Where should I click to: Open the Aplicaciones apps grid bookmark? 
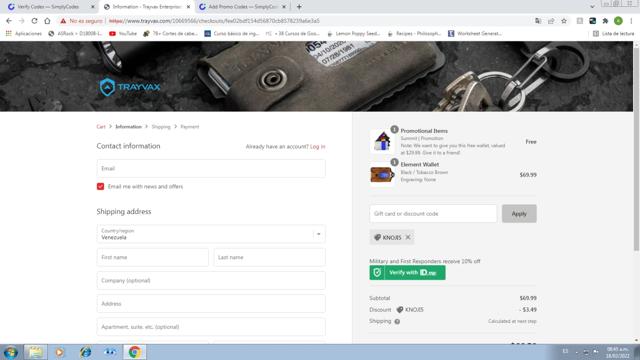point(24,33)
